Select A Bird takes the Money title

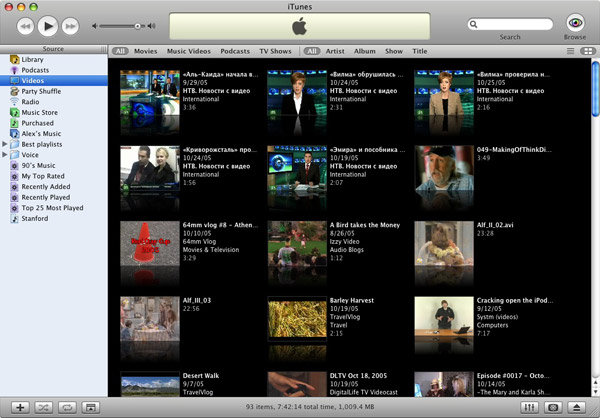(365, 225)
